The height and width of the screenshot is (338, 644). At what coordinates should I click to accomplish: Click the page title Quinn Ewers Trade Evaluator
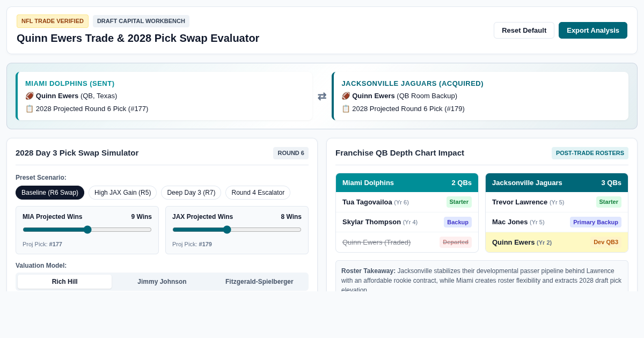coord(138,38)
